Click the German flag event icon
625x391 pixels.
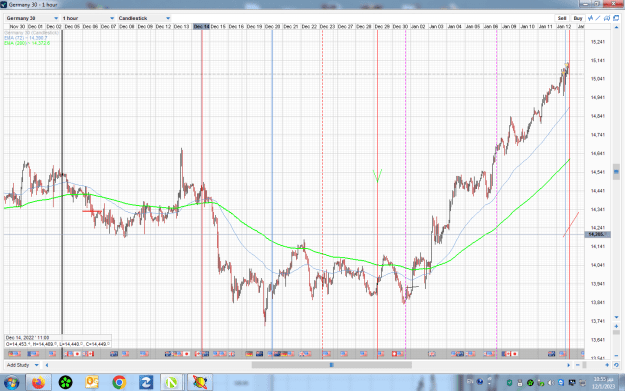coord(249,354)
